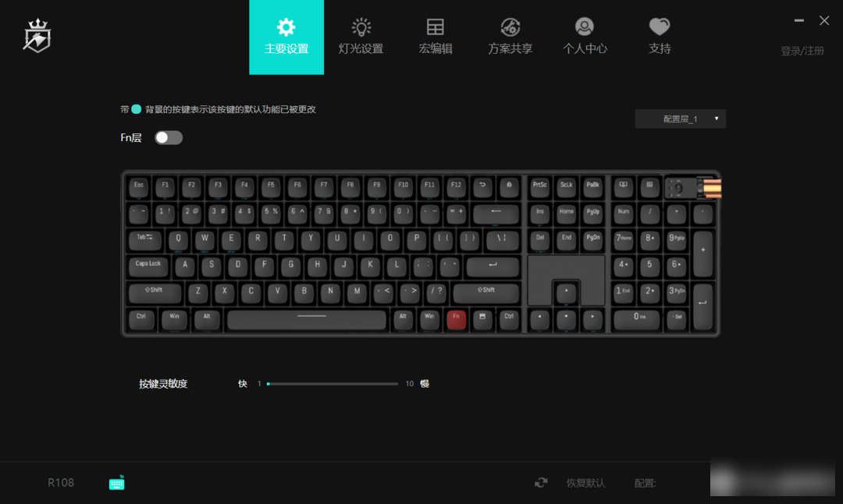The width and height of the screenshot is (843, 504).
Task: Toggle the Fn层 switch
Action: [169, 137]
